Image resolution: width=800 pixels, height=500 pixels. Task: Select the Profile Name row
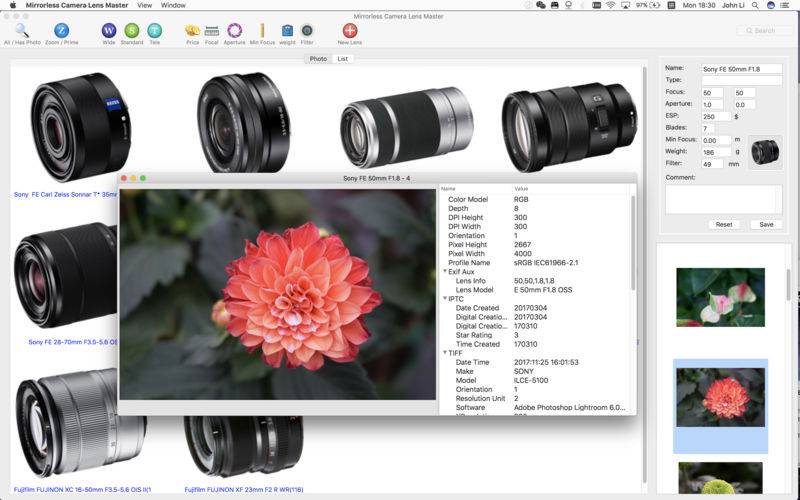(535, 263)
